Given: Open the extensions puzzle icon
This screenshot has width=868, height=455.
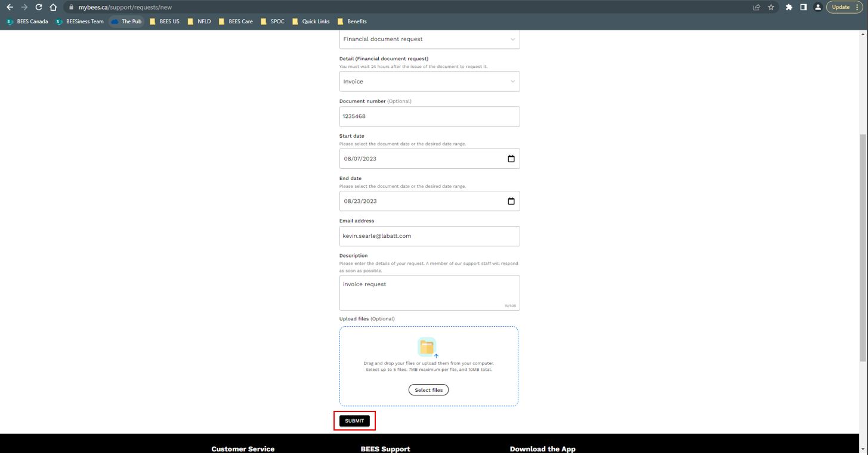Looking at the screenshot, I should point(789,7).
